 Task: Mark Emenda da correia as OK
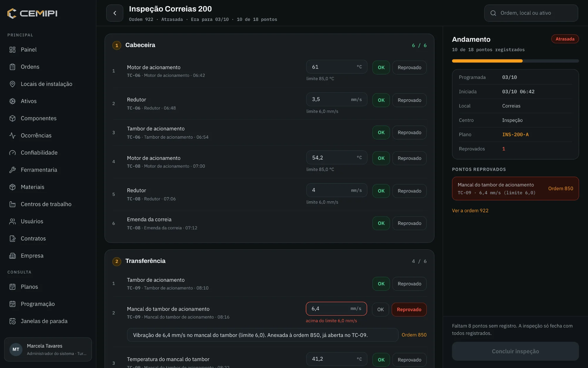click(381, 223)
